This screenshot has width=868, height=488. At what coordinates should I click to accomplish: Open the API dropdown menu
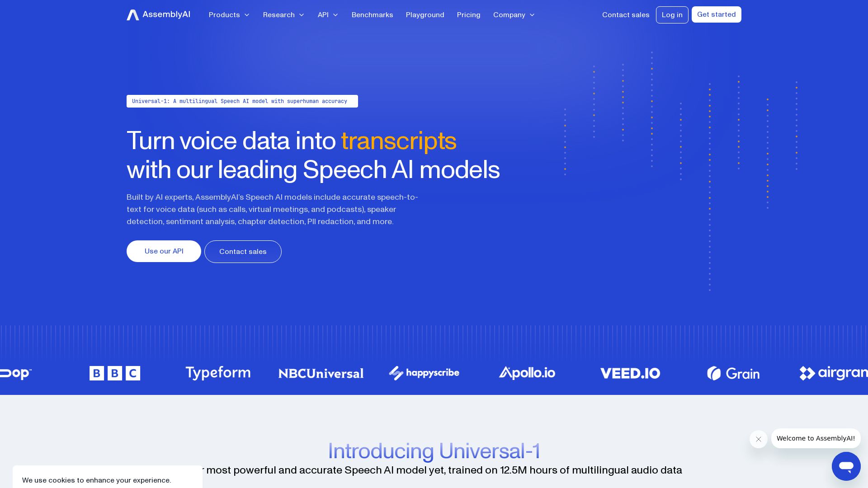[x=327, y=14]
